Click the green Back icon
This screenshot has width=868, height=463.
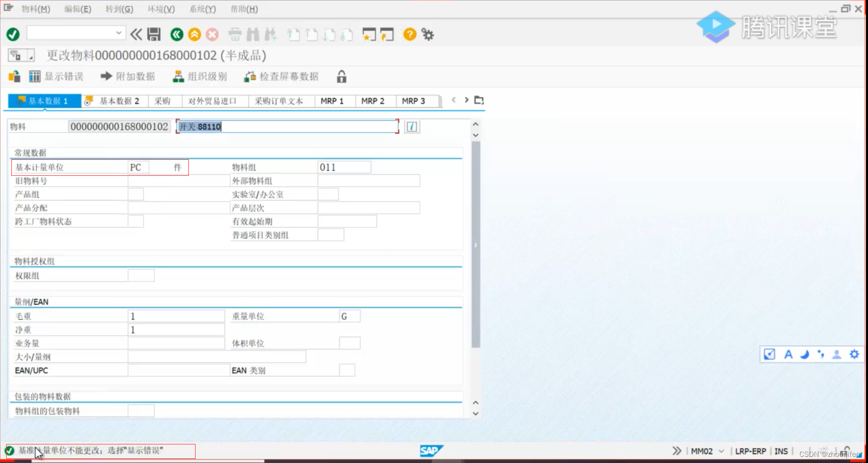point(177,35)
